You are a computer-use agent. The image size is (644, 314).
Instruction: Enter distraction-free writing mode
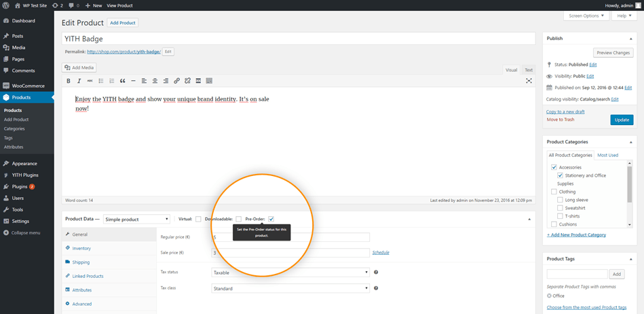529,81
